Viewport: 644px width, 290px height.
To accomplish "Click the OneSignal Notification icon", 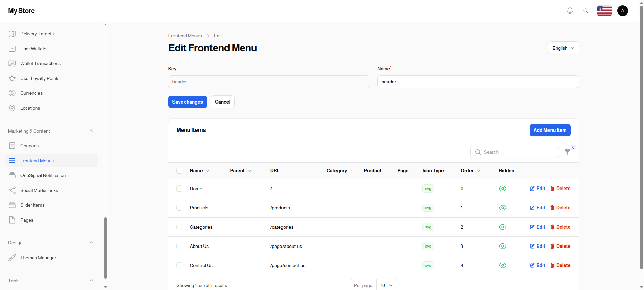I will pos(12,175).
